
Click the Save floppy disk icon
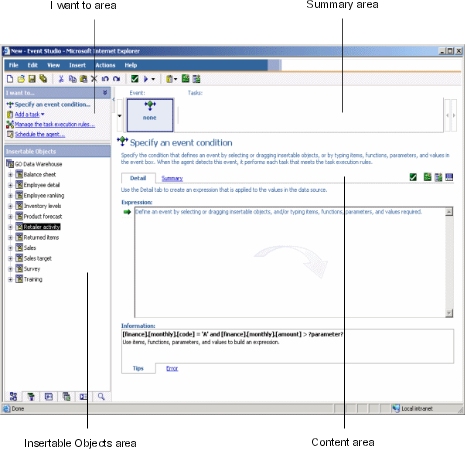(x=32, y=79)
